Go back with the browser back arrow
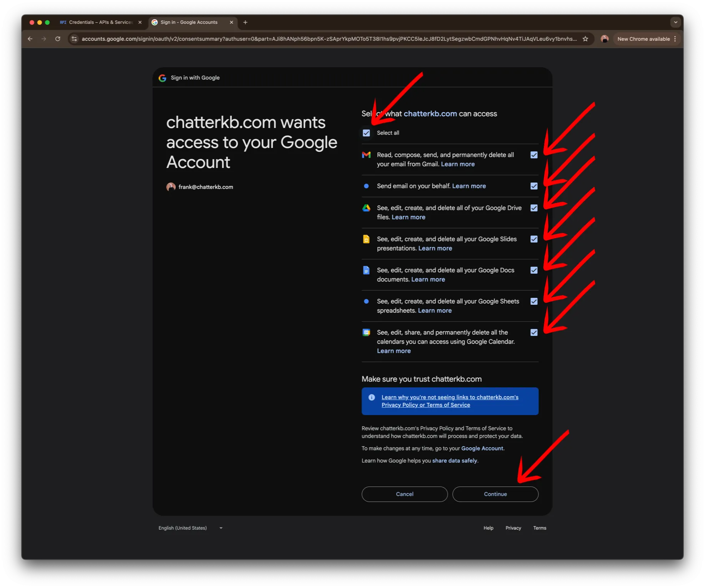This screenshot has width=705, height=588. coord(30,39)
